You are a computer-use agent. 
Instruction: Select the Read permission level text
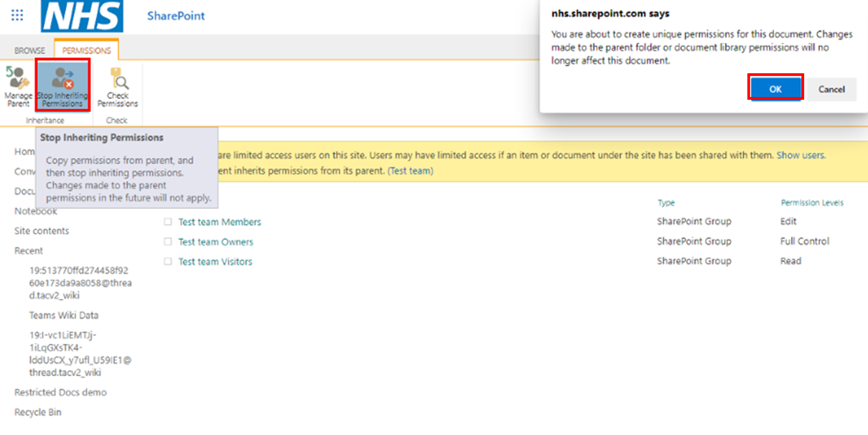[790, 261]
